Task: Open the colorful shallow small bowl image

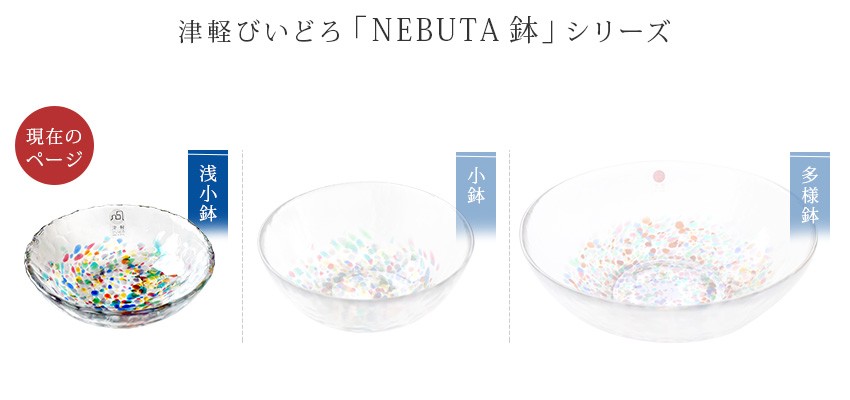Action: (x=119, y=266)
